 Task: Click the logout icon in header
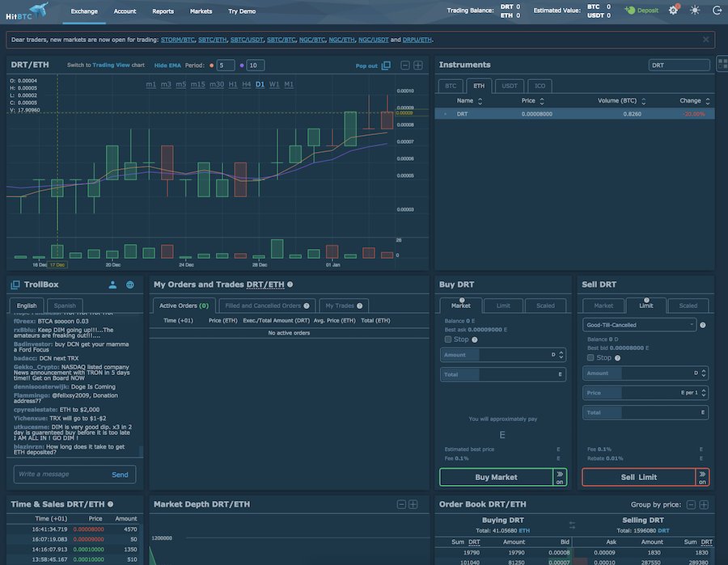tap(717, 11)
